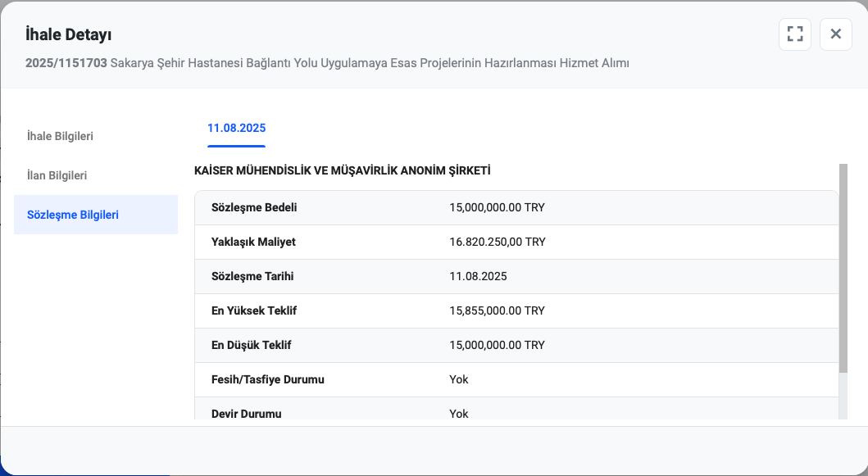868x476 pixels.
Task: Click the Fesih/Tasfiye Durumu value Yok
Action: (x=459, y=379)
